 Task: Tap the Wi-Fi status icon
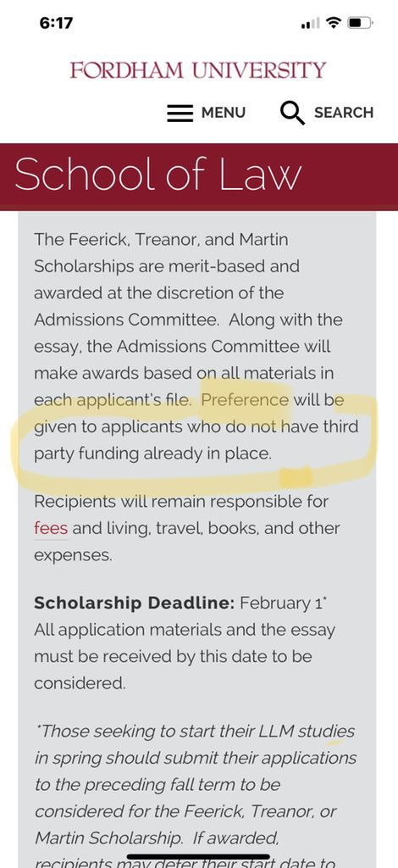334,23
